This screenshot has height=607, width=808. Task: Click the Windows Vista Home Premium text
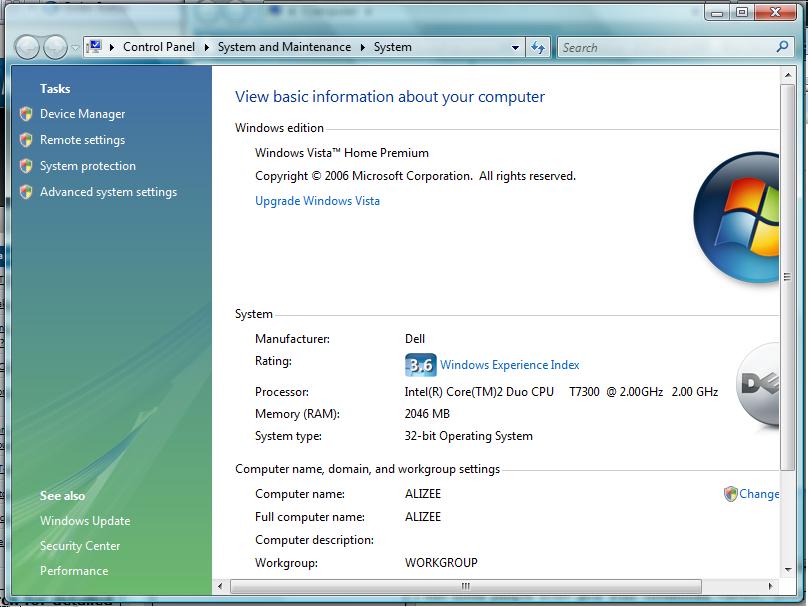(342, 153)
